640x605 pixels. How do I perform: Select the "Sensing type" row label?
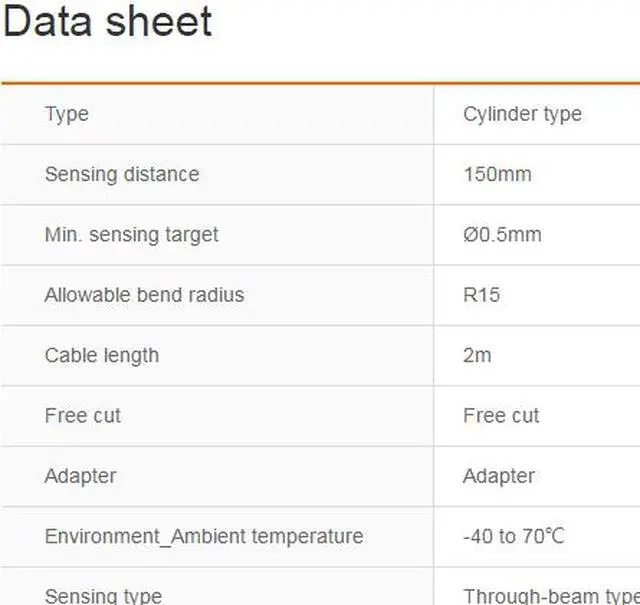pos(103,596)
